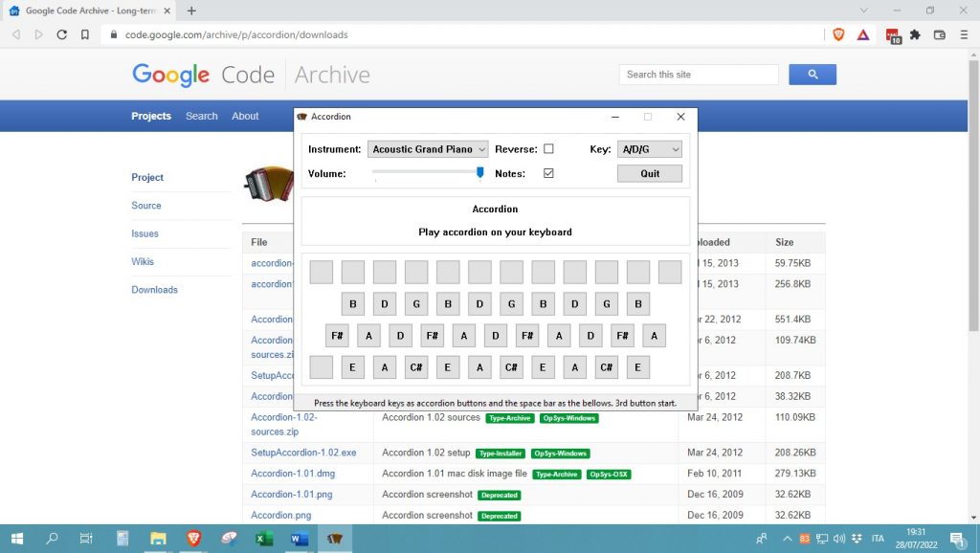The image size is (980, 553).
Task: Click the red extension icon showing badge 10
Action: 891,33
